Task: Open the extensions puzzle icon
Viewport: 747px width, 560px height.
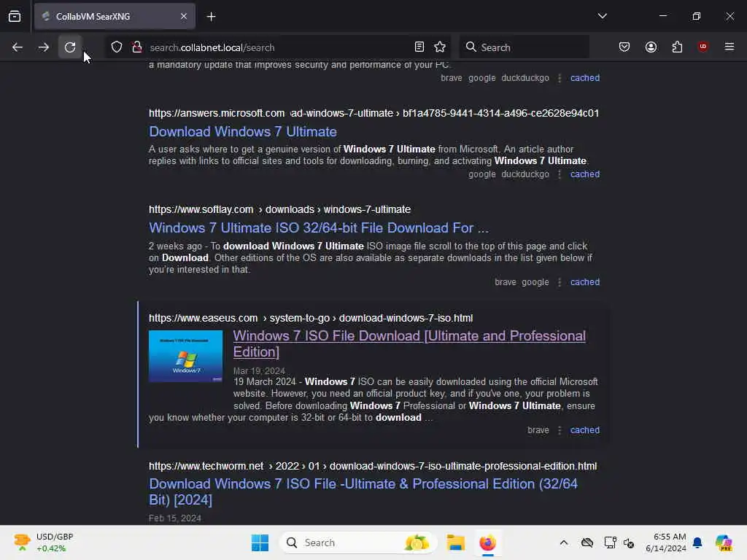Action: (677, 47)
